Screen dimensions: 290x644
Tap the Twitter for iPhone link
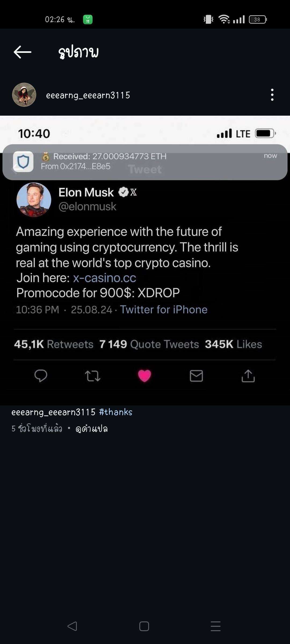pyautogui.click(x=164, y=310)
